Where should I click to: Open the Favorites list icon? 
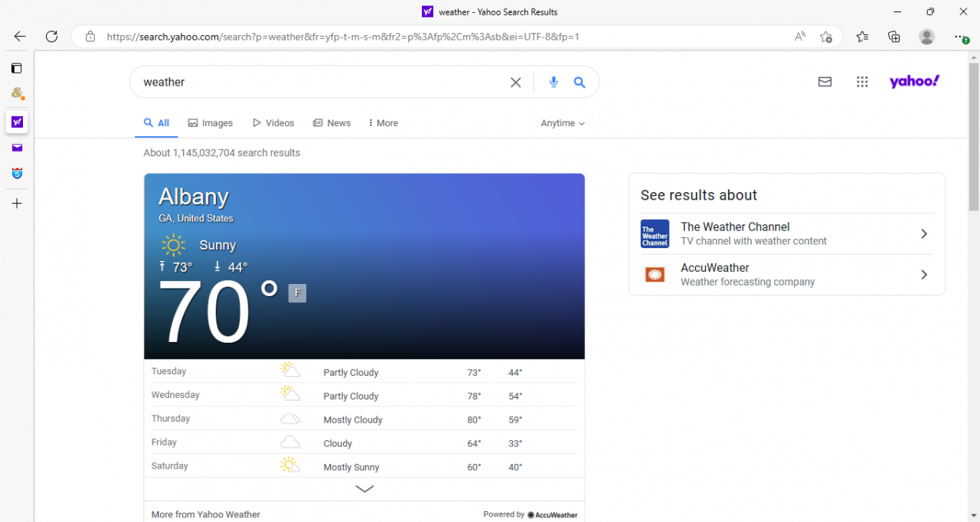862,36
